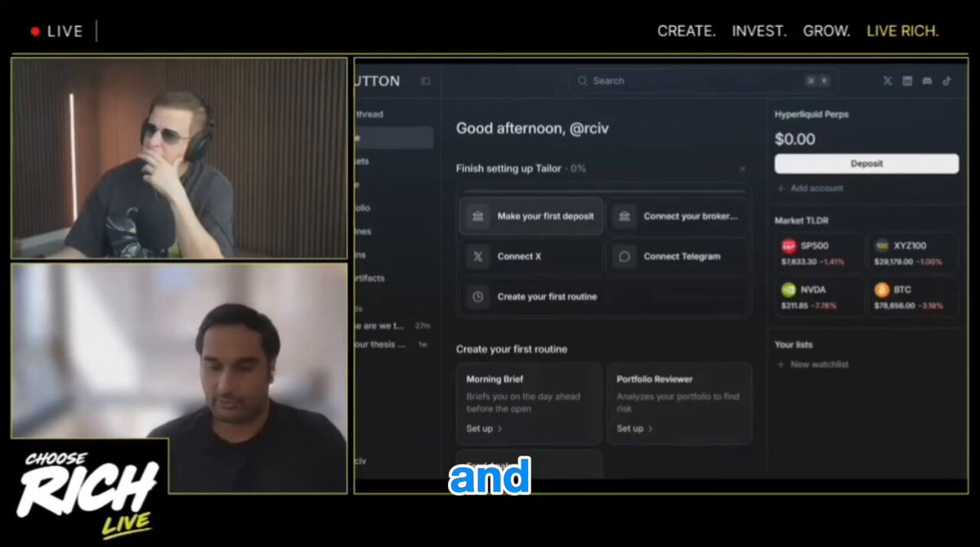Click the chat bubble icon for Connect Telegram
The height and width of the screenshot is (547, 980).
pos(624,256)
